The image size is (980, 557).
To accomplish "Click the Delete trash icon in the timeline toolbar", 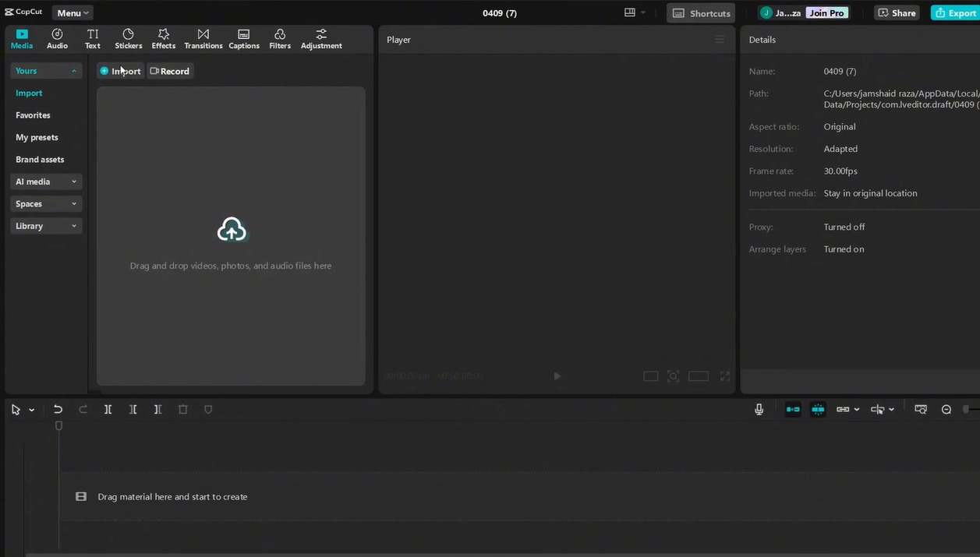I will (x=183, y=410).
